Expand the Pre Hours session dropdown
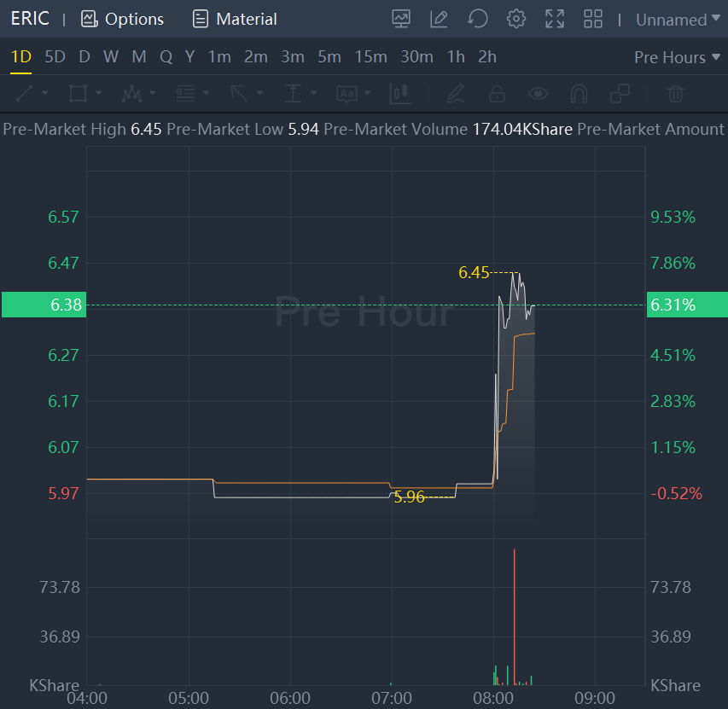The width and height of the screenshot is (728, 709). pos(670,57)
